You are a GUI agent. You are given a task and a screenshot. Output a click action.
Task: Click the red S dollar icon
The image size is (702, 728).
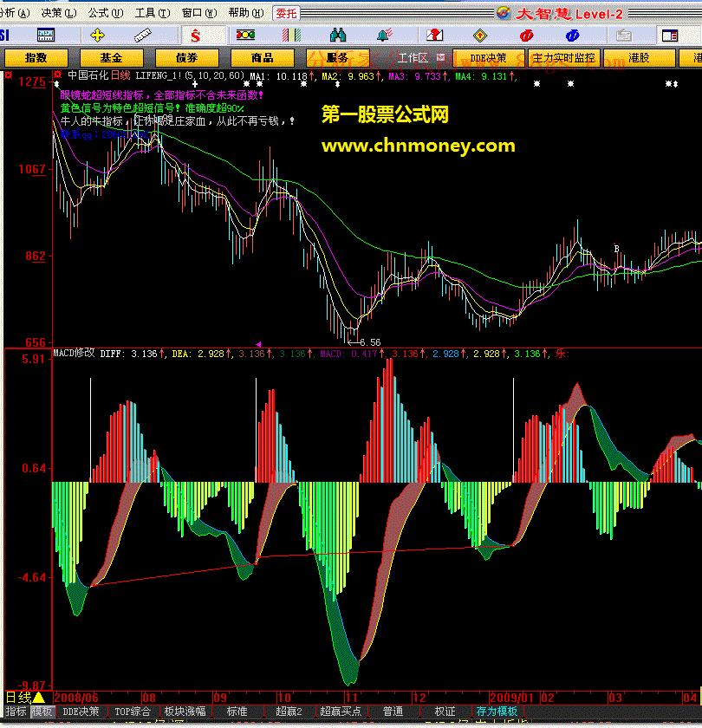196,36
